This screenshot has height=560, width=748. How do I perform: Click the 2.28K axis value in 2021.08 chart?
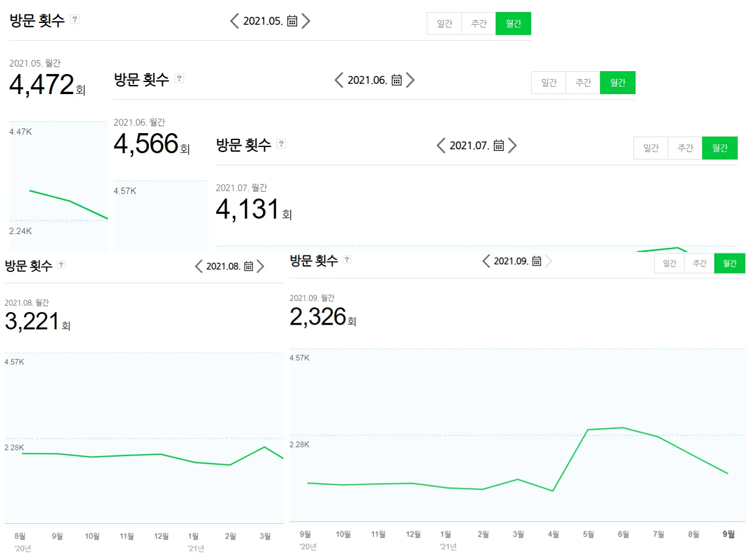pos(14,448)
